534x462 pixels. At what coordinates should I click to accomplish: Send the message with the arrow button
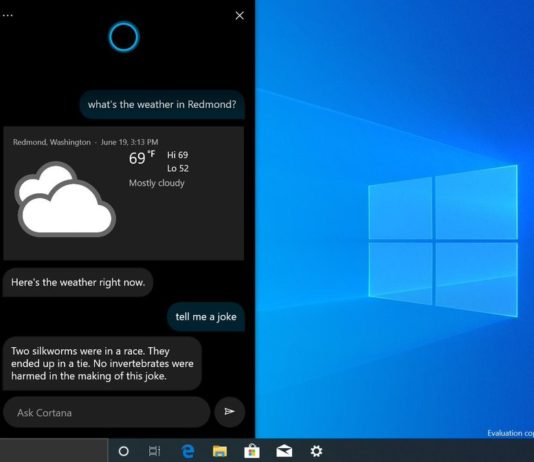230,412
